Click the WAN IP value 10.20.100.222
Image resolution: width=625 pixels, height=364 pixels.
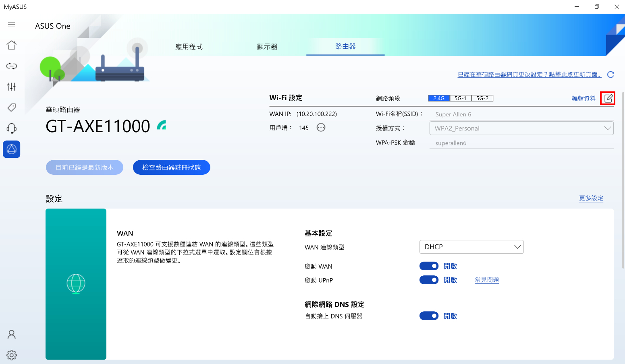317,114
